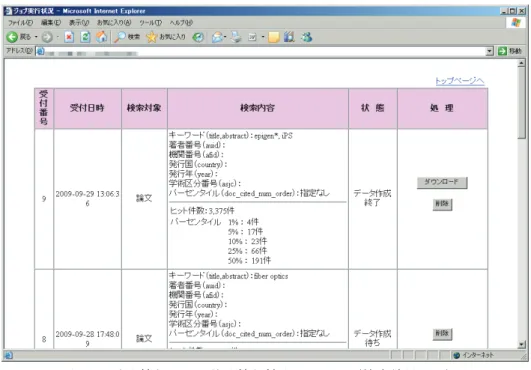Image resolution: width=531 pixels, height=370 pixels.
Task: Click the 移動 (Go) button
Action: pyautogui.click(x=510, y=51)
